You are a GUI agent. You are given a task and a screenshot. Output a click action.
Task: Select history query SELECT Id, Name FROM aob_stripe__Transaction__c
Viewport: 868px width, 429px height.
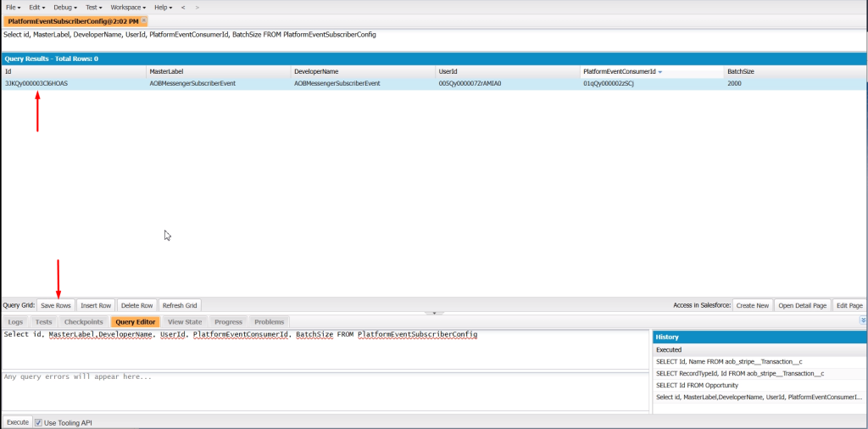click(759, 361)
